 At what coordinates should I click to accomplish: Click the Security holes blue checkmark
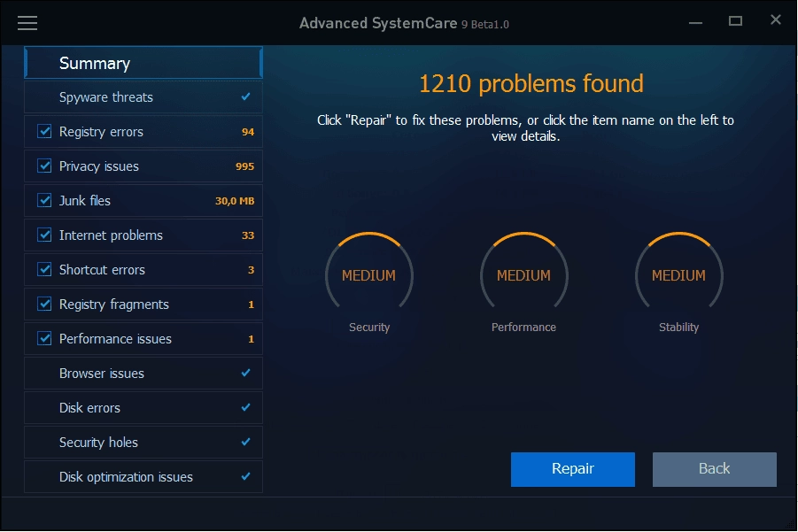point(246,442)
